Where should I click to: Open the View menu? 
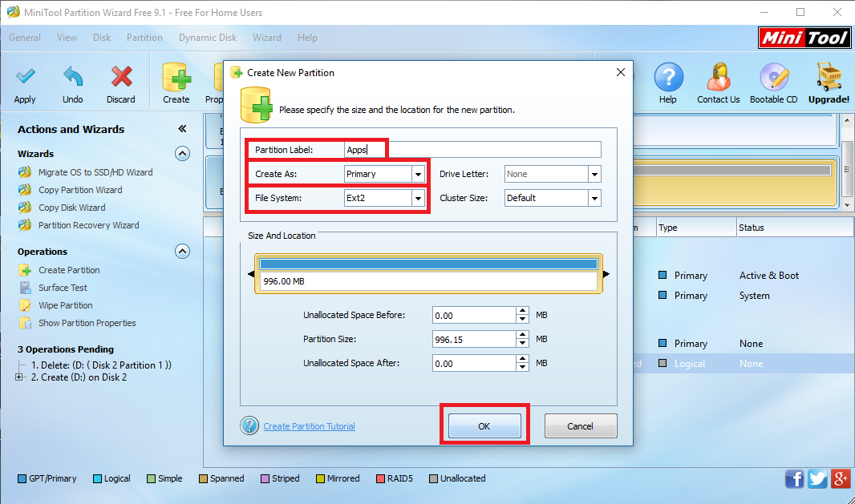point(67,38)
